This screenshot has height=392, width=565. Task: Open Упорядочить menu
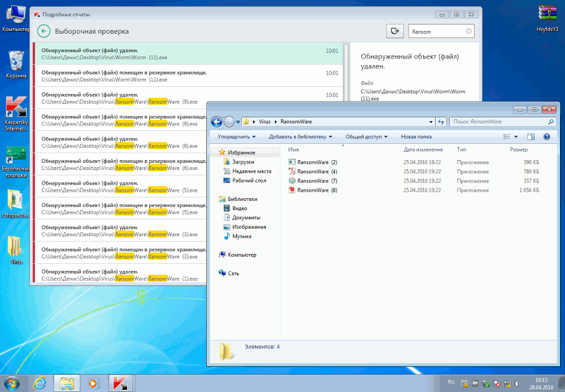coord(237,137)
